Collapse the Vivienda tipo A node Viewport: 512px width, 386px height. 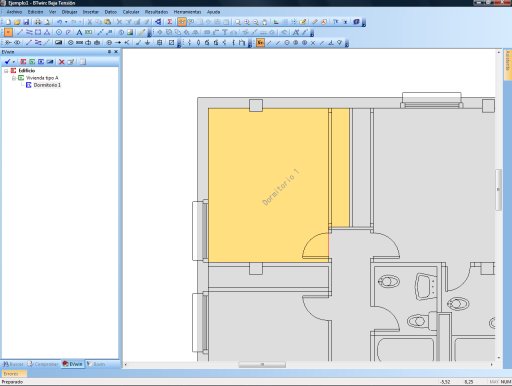pyautogui.click(x=14, y=78)
